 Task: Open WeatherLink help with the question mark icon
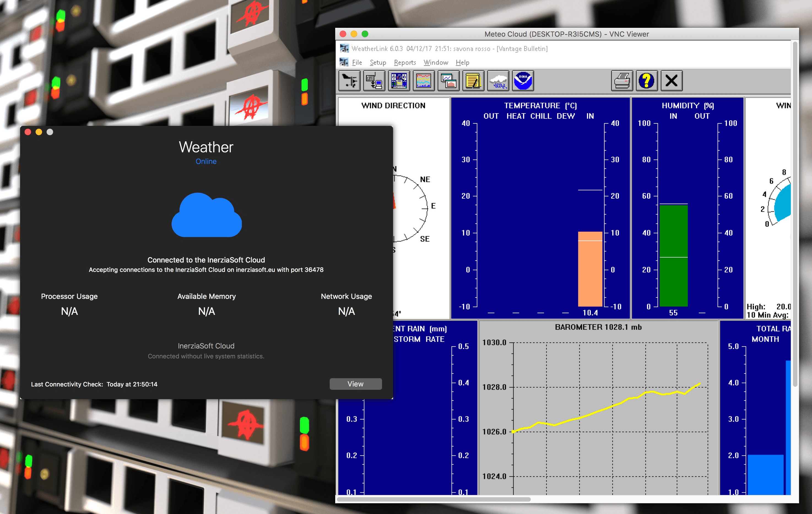click(647, 81)
